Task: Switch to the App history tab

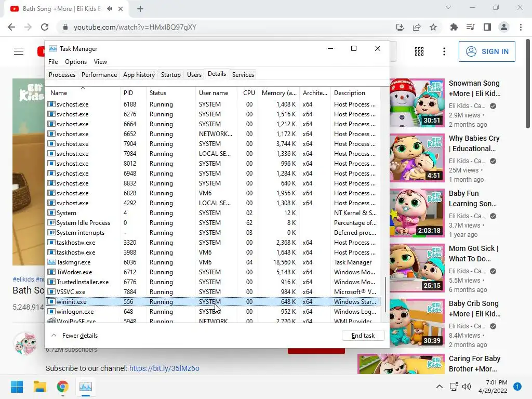Action: pyautogui.click(x=139, y=75)
